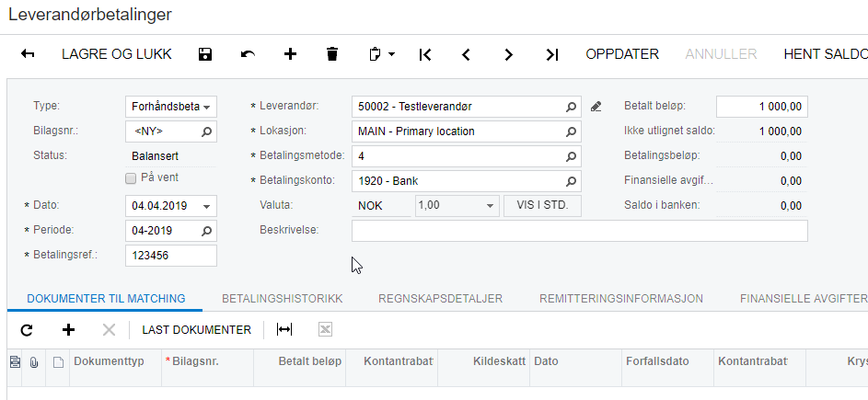
Task: Go to previous record icon
Action: [466, 54]
